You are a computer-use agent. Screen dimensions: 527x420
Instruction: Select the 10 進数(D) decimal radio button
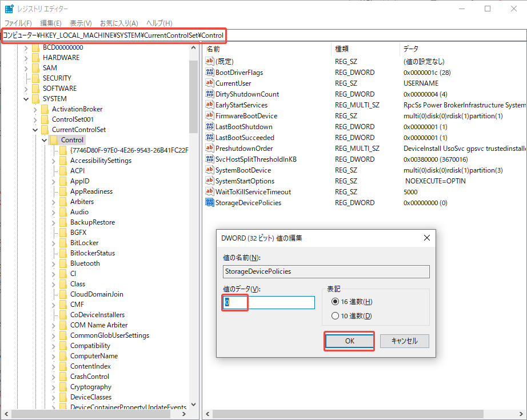(335, 316)
